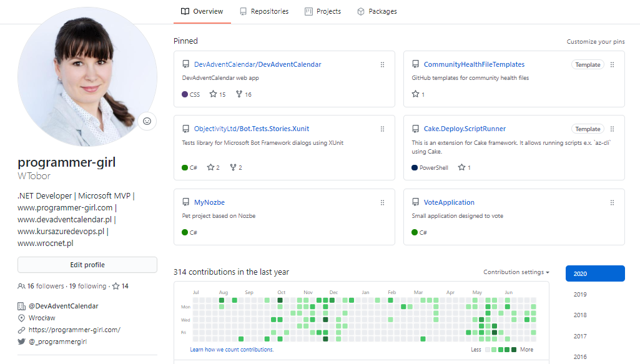Click the location pin icon beside Wrocław
The height and width of the screenshot is (364, 640).
21,318
